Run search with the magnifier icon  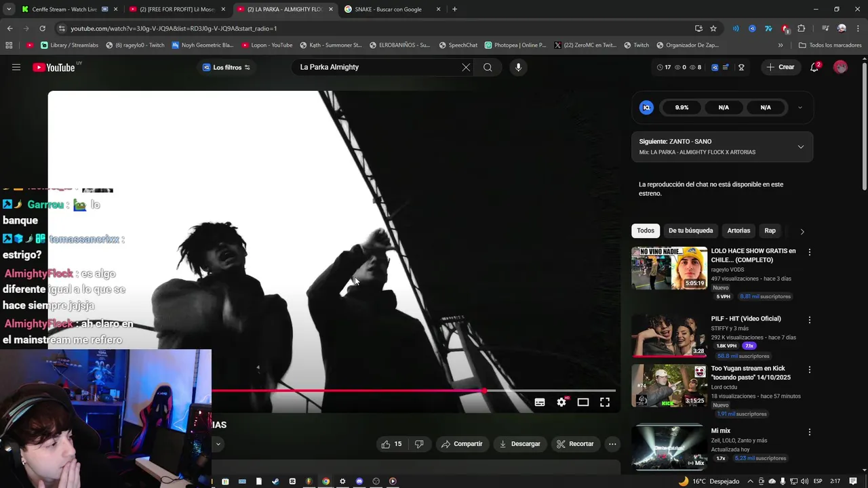[x=488, y=67]
